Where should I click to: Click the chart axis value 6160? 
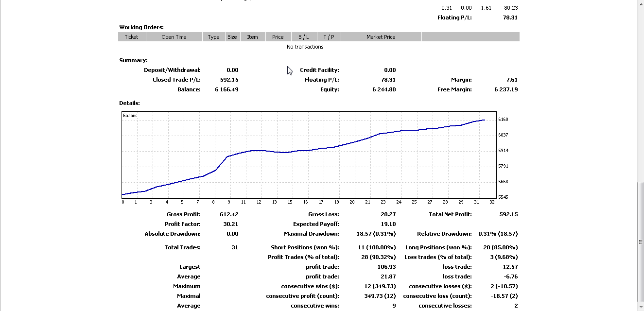click(x=503, y=120)
